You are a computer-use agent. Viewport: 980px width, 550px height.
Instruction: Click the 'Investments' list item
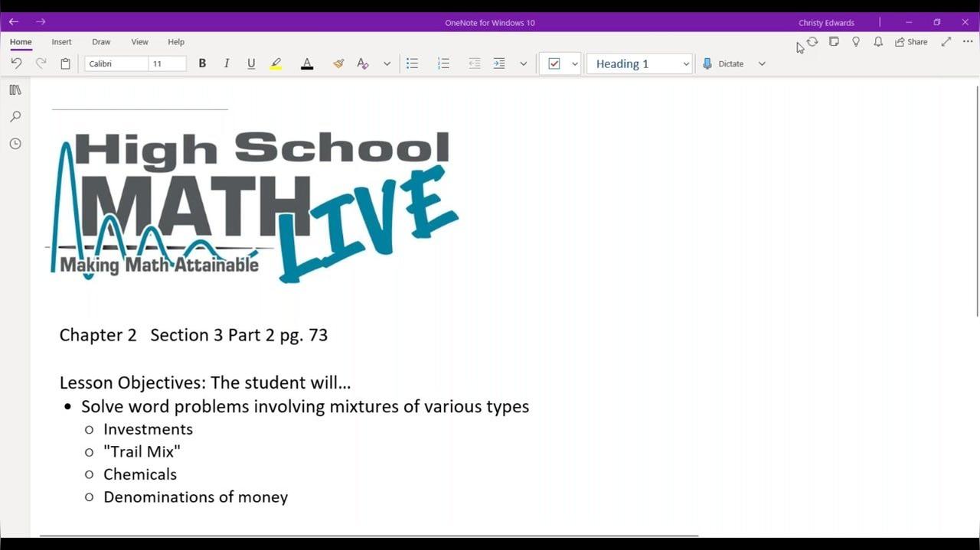tap(148, 429)
